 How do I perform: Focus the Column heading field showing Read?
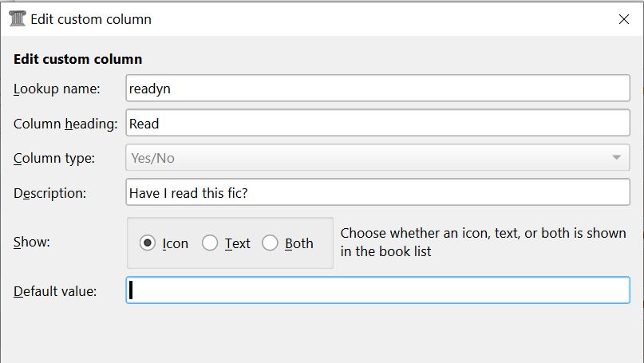point(377,123)
